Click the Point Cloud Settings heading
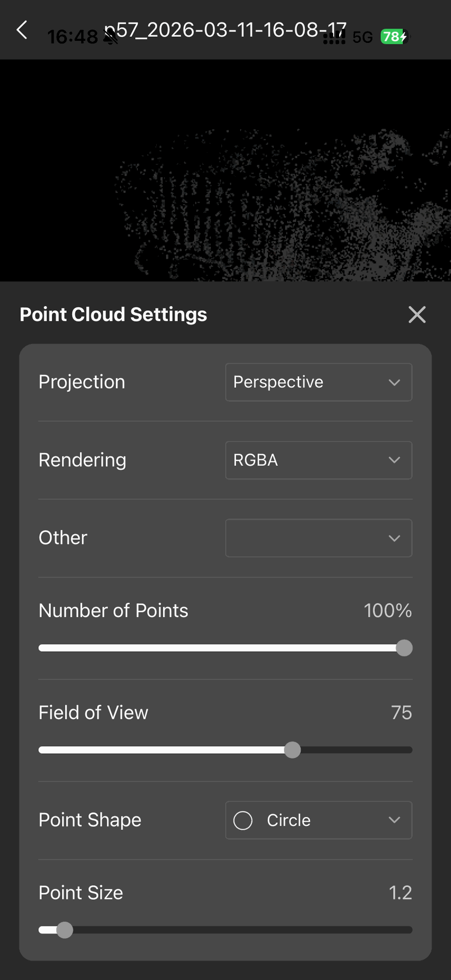 (113, 314)
